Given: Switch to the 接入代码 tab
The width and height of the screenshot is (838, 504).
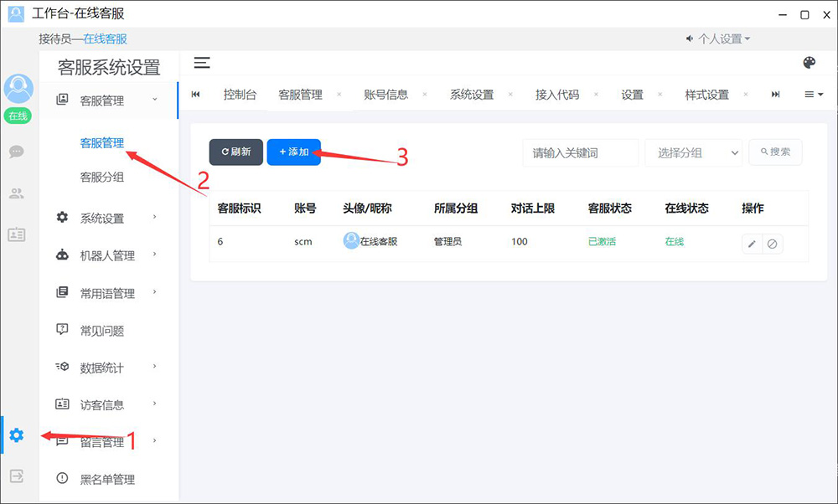Looking at the screenshot, I should [x=557, y=95].
